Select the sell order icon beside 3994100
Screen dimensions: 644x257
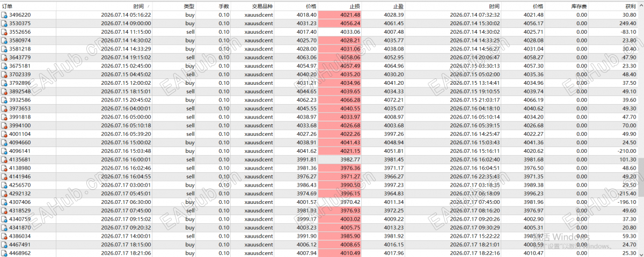tap(5, 125)
